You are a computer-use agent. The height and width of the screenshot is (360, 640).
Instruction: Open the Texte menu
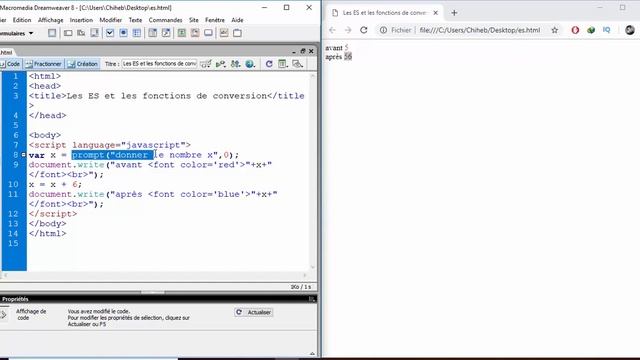pyautogui.click(x=135, y=20)
